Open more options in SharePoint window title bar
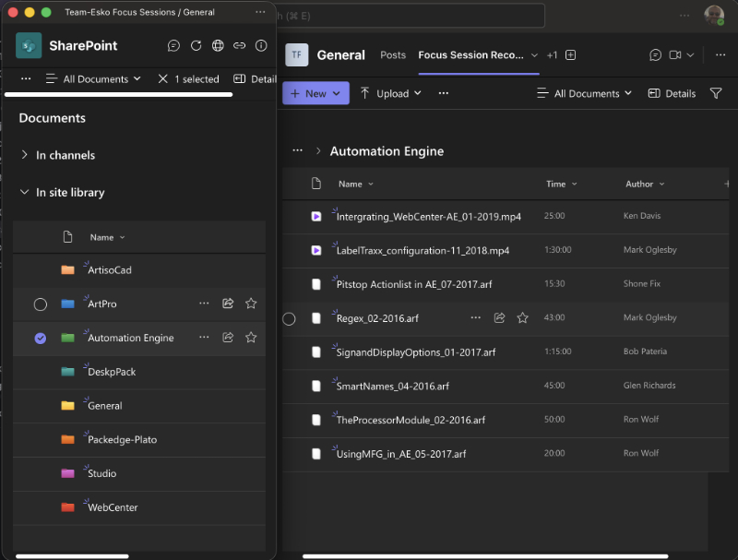This screenshot has height=560, width=738. (x=260, y=12)
